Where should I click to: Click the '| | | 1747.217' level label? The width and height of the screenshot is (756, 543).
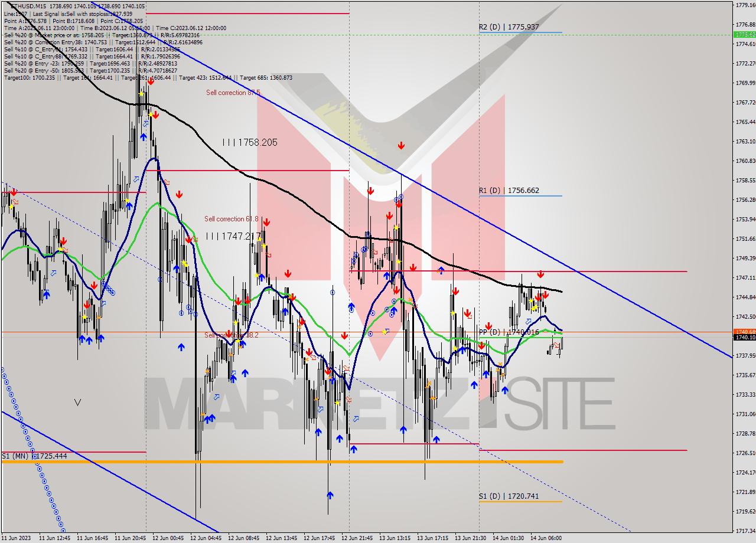click(233, 236)
